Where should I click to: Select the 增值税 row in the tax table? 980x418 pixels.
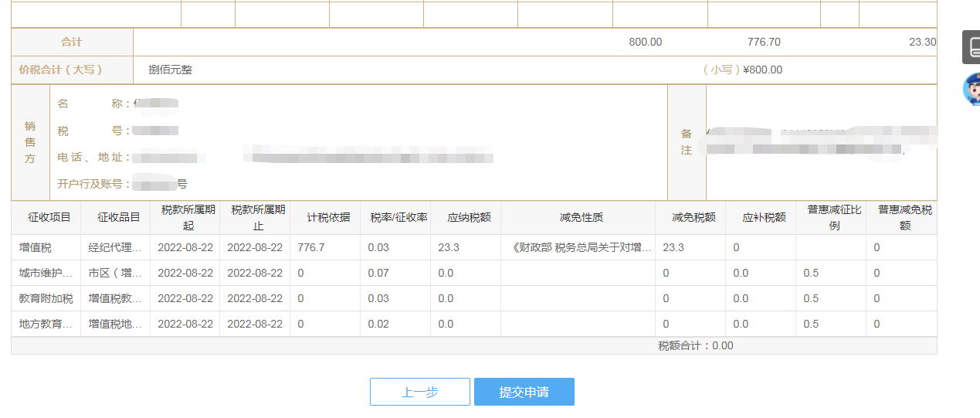(474, 247)
